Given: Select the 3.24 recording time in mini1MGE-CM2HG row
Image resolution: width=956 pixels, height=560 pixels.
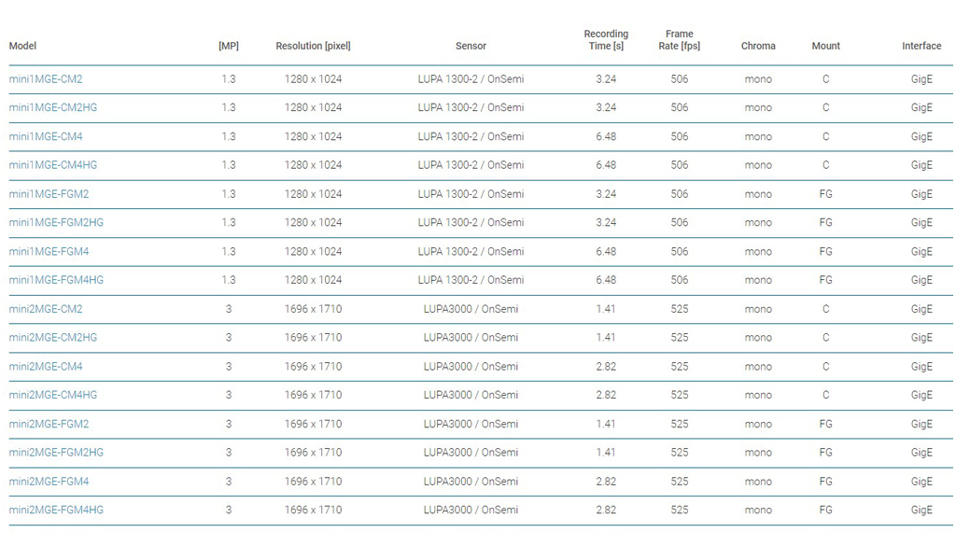Looking at the screenshot, I should click(x=606, y=108).
